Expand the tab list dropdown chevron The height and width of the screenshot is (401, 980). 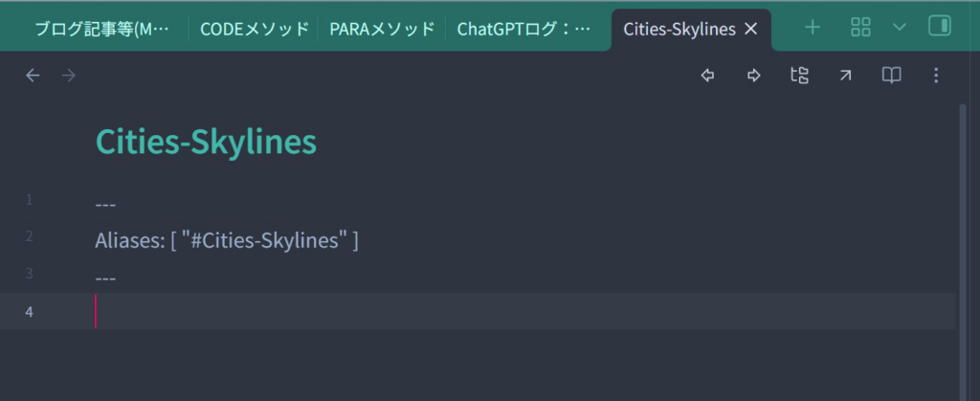pyautogui.click(x=900, y=28)
